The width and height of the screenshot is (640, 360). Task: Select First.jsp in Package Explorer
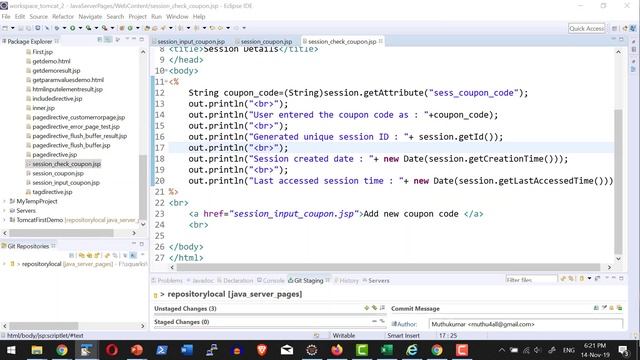[42, 52]
